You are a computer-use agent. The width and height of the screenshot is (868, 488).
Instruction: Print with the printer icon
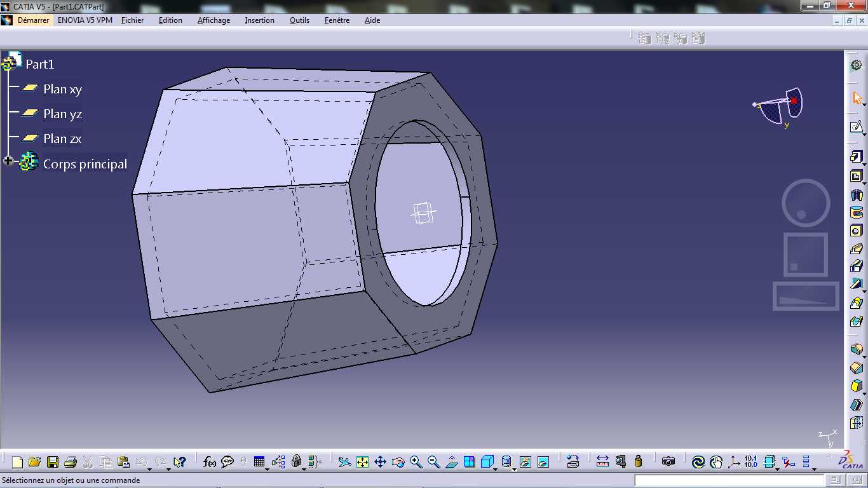pos(70,462)
